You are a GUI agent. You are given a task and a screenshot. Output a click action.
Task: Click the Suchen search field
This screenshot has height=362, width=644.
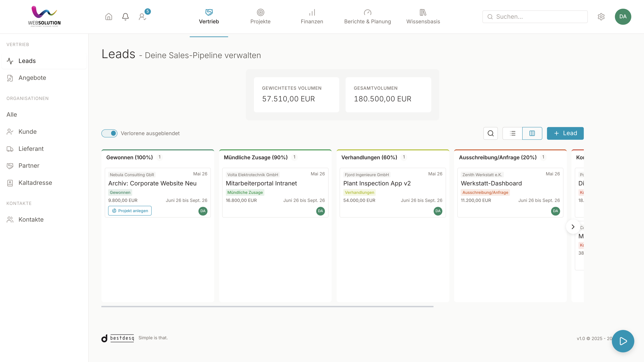tap(535, 17)
